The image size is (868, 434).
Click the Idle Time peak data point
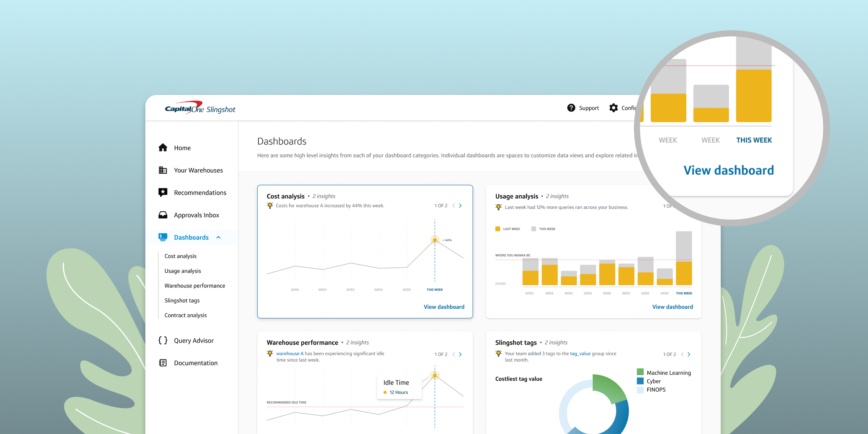tap(435, 375)
